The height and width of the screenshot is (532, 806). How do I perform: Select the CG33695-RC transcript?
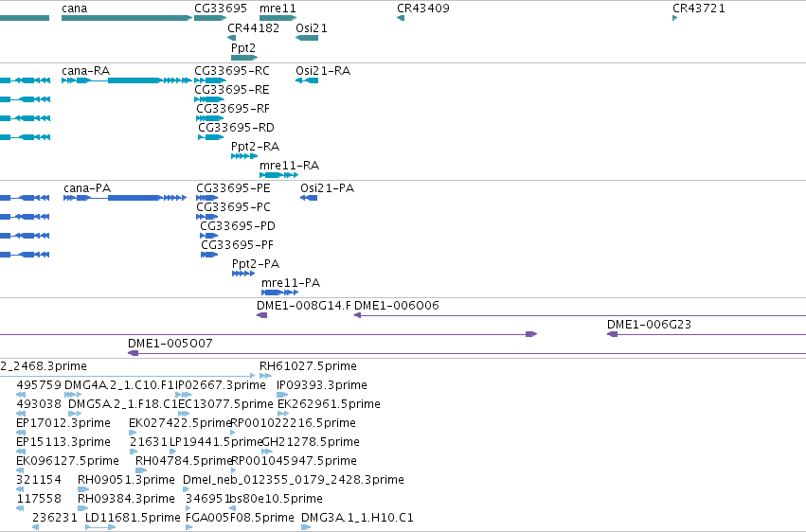pyautogui.click(x=210, y=80)
